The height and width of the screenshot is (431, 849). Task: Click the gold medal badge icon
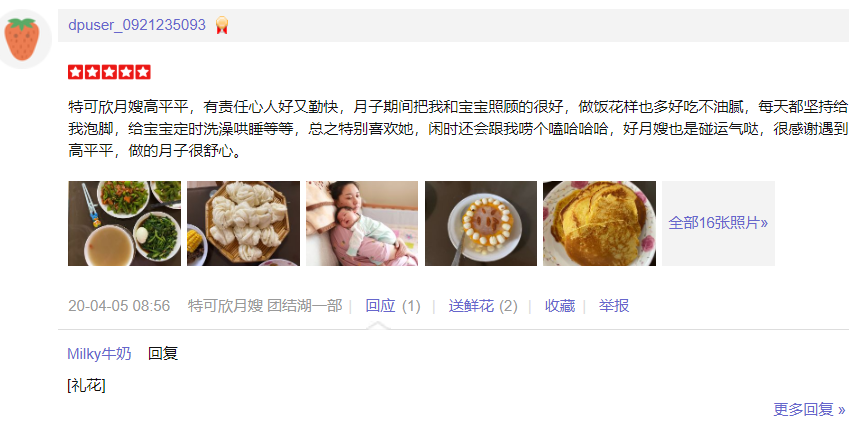(x=221, y=25)
